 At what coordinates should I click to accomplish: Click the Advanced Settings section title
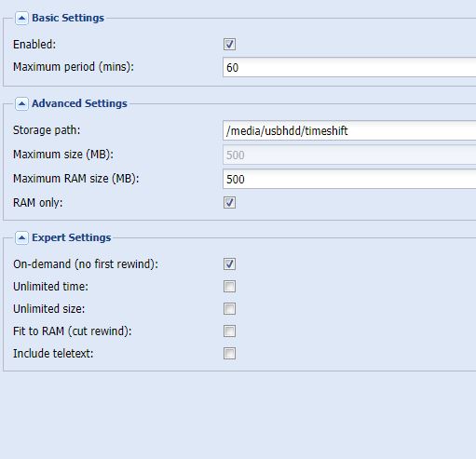(x=79, y=103)
